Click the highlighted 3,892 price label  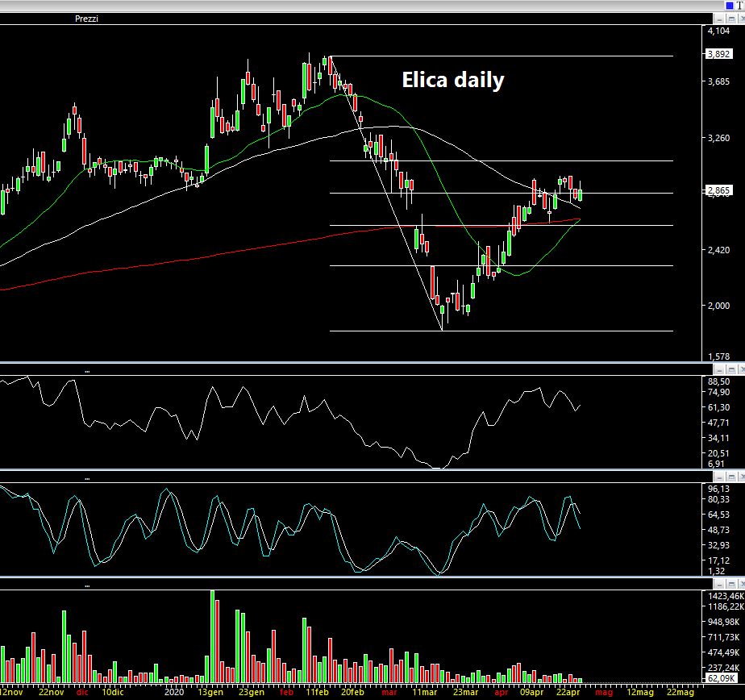pyautogui.click(x=718, y=54)
